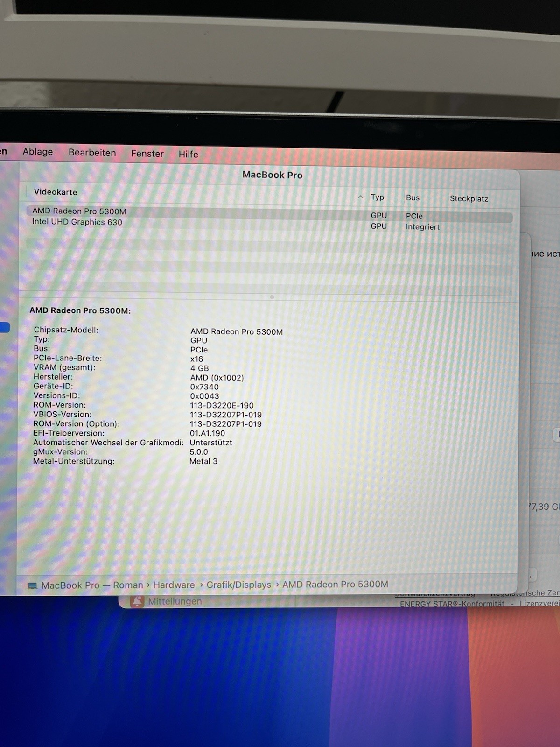Toggle sort order arrow beside Typ column

pyautogui.click(x=360, y=197)
